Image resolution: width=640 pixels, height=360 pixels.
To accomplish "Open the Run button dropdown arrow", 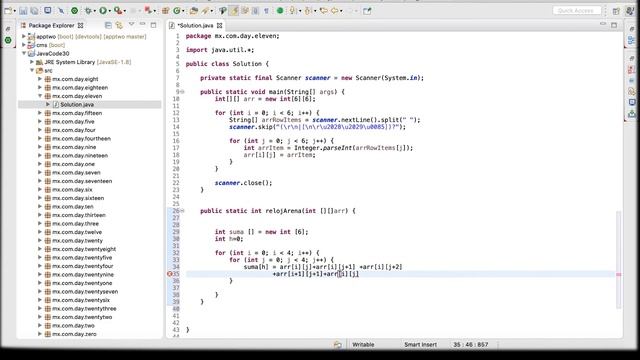I will pos(109,11).
